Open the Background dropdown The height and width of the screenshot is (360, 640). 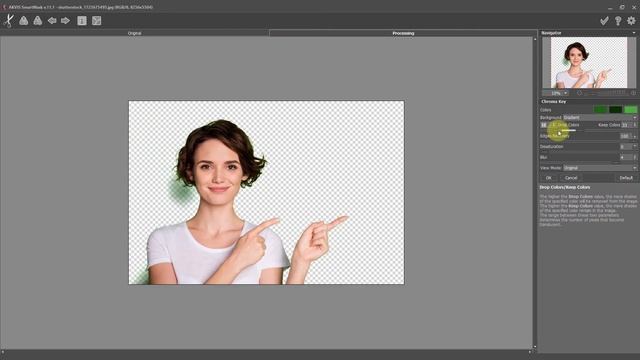pyautogui.click(x=600, y=118)
